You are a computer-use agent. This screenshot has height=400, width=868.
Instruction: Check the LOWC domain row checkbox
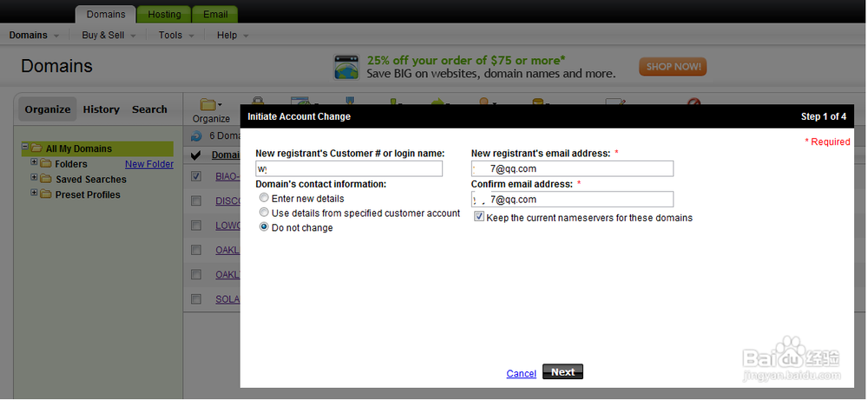[196, 226]
